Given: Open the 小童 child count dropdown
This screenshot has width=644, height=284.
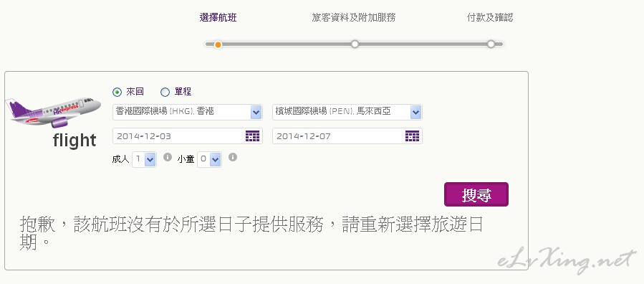Looking at the screenshot, I should (209, 159).
